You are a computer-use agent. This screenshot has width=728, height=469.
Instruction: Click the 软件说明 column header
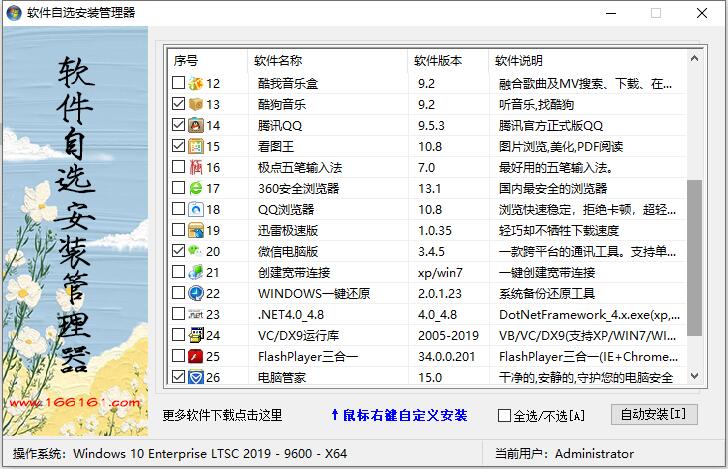587,60
